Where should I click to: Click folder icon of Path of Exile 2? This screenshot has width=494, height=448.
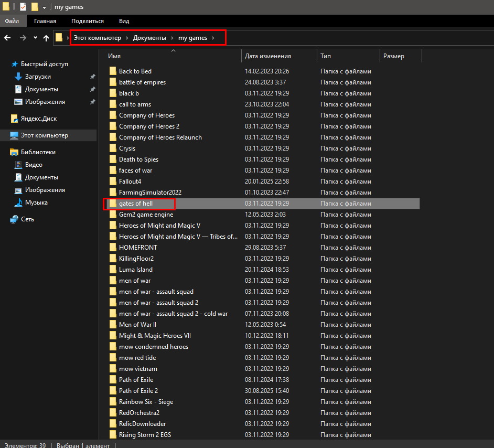113,391
